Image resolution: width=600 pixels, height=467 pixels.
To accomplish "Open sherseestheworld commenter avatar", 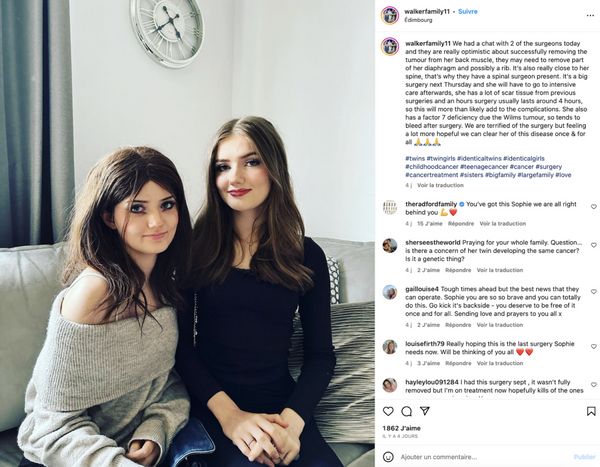I will click(x=390, y=246).
